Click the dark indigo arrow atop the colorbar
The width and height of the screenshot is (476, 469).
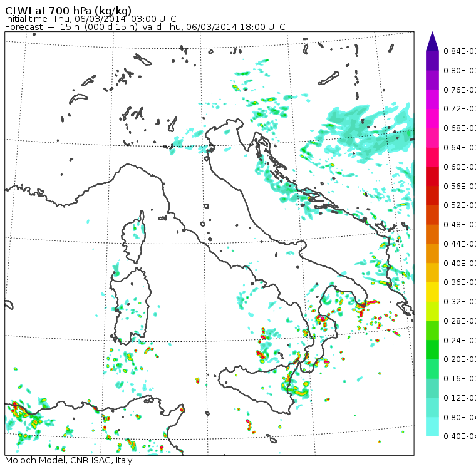pos(432,41)
